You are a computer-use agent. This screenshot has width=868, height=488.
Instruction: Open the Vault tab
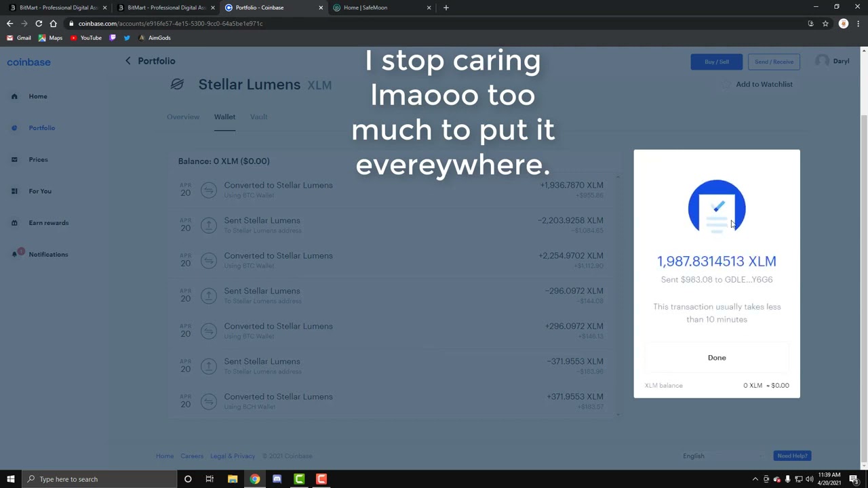(x=258, y=117)
